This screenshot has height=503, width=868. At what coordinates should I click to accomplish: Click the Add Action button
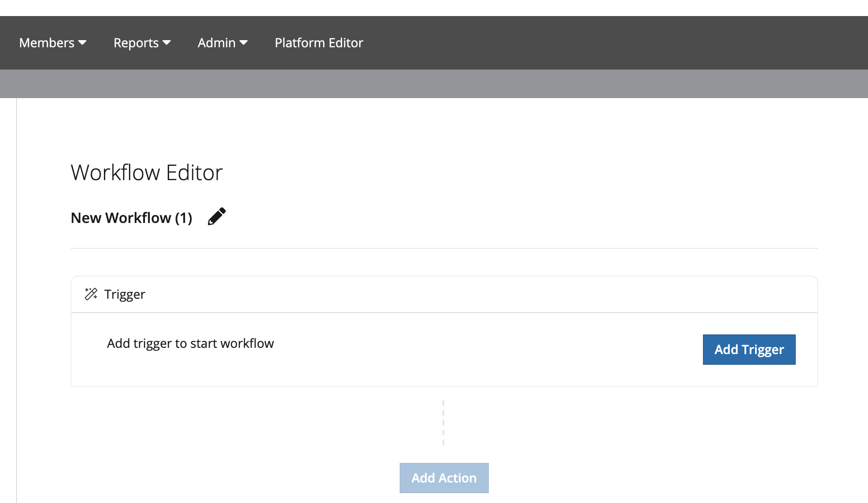[x=444, y=478]
